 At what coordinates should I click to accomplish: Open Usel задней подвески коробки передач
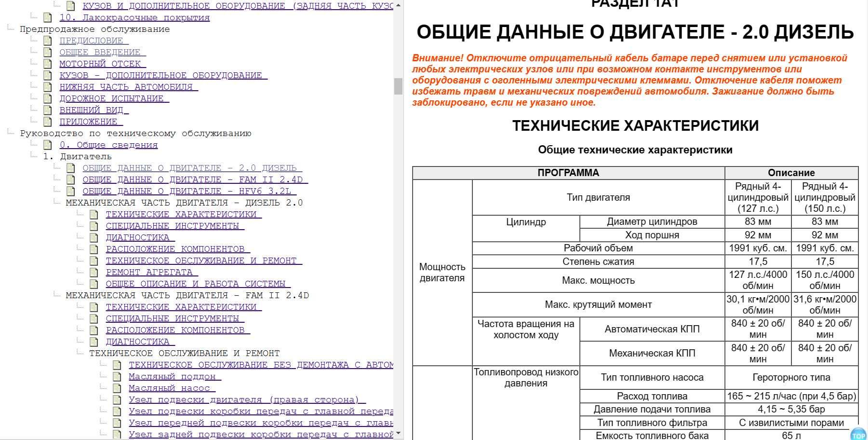pyautogui.click(x=261, y=434)
